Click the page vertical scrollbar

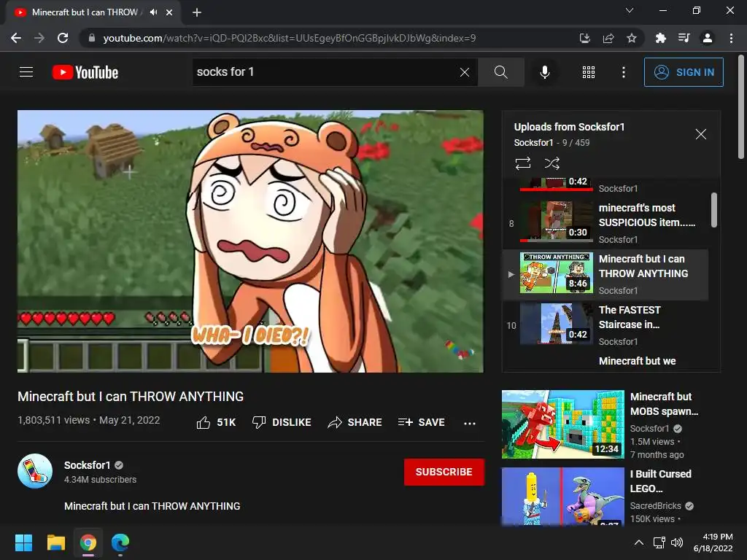click(x=741, y=106)
